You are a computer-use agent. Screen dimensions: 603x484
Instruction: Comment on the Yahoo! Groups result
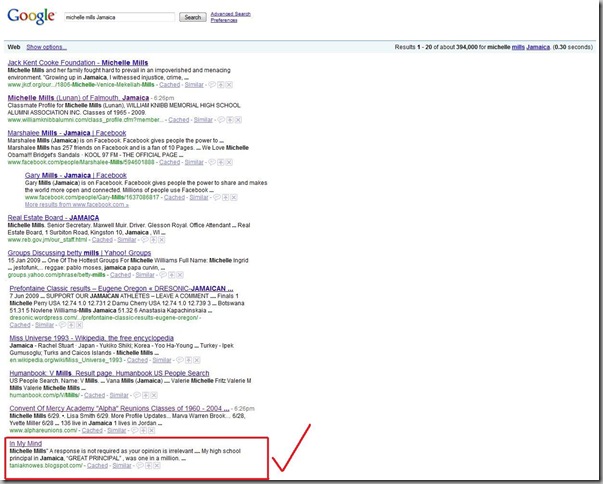163,275
